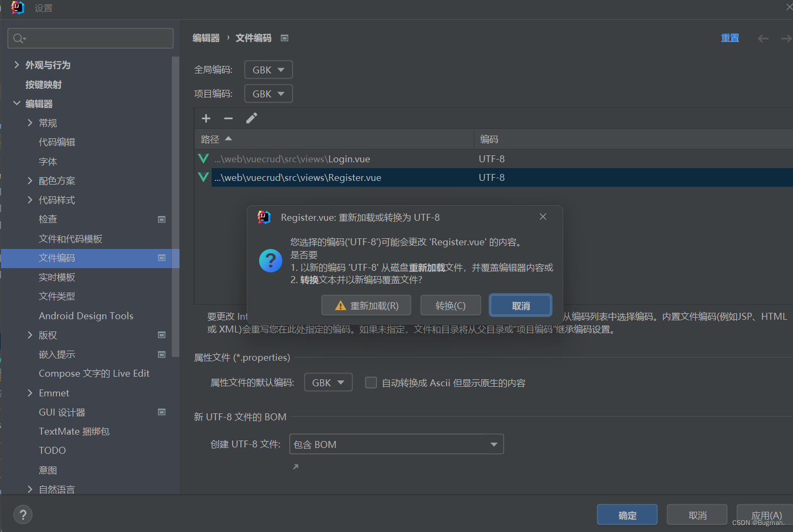Open the 属性文件的默认编码 GBK dropdown
Image resolution: width=793 pixels, height=532 pixels.
(328, 383)
